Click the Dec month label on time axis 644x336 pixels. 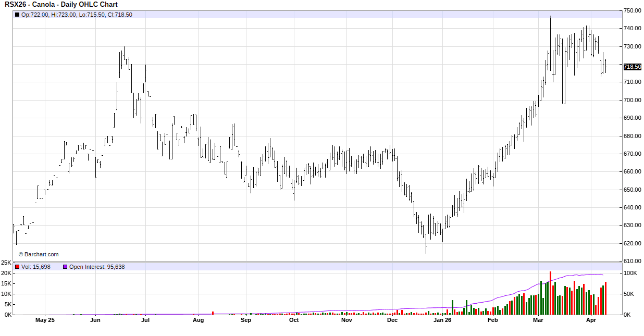392,320
